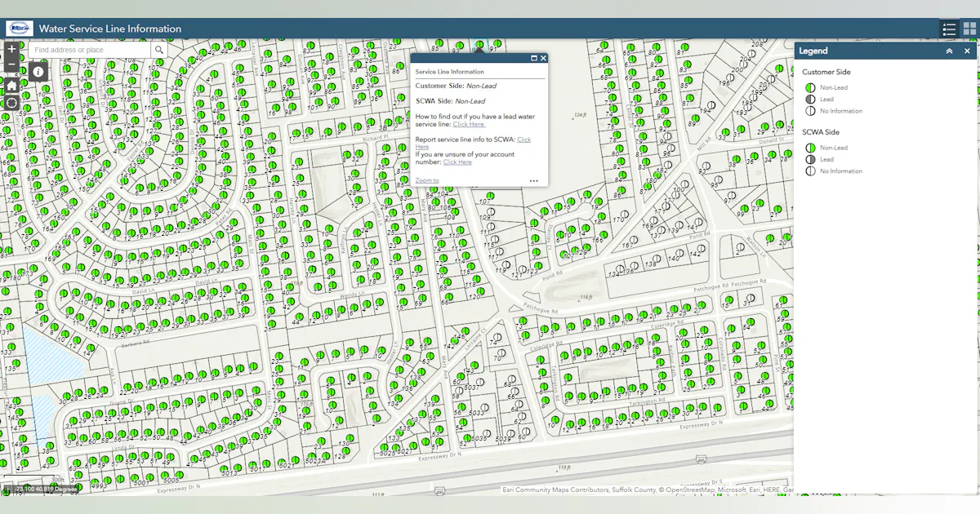Click the 'Legend' panel title
The width and height of the screenshot is (980, 514).
[813, 51]
